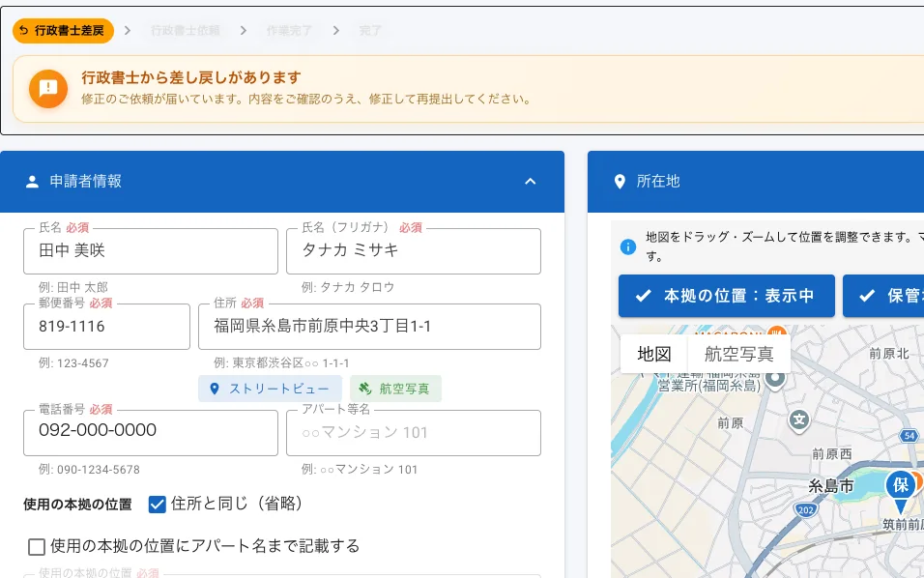Click the 行政書士から差し戻しがあります heading
Image resolution: width=924 pixels, height=578 pixels.
tap(191, 77)
